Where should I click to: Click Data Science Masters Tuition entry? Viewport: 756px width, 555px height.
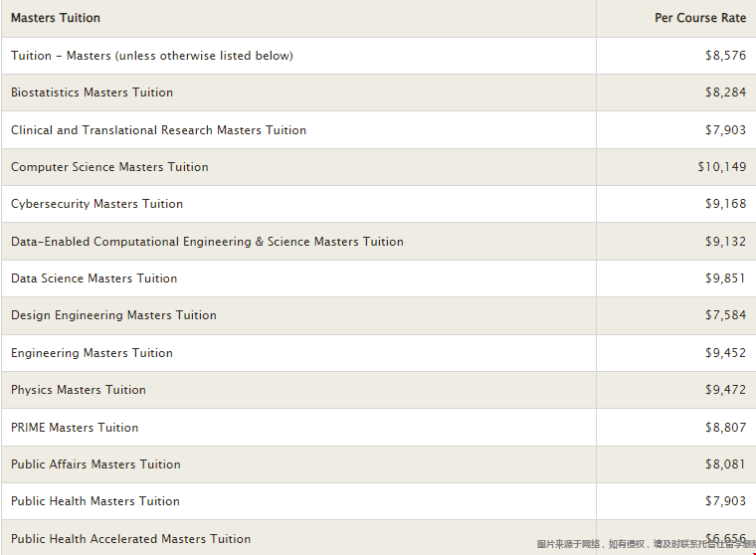[94, 278]
